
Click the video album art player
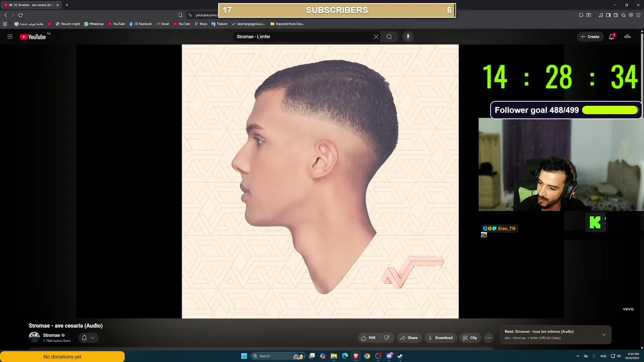pos(320,182)
